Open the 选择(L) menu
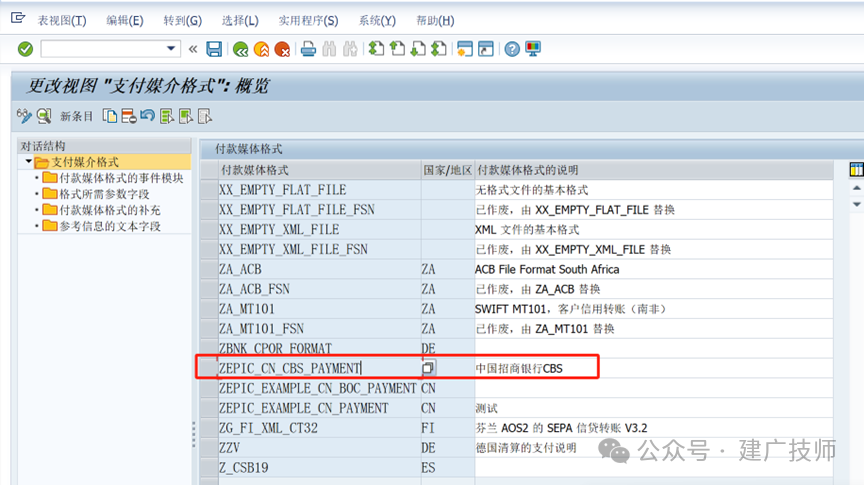Screen dimensions: 864x485 (x=240, y=20)
